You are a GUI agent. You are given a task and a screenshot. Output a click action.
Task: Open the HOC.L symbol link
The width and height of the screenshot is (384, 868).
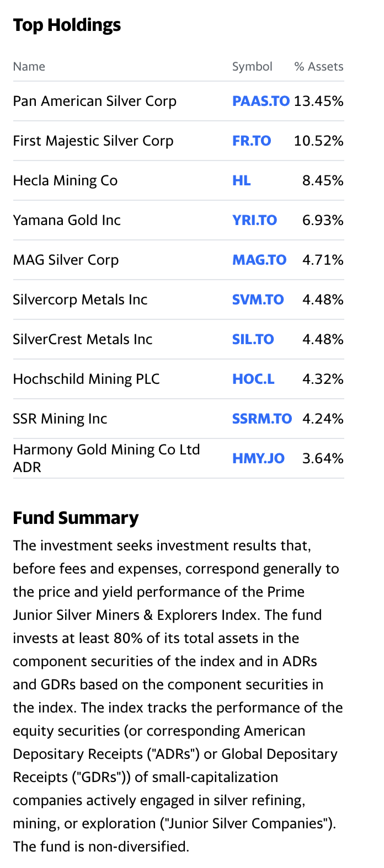[253, 379]
